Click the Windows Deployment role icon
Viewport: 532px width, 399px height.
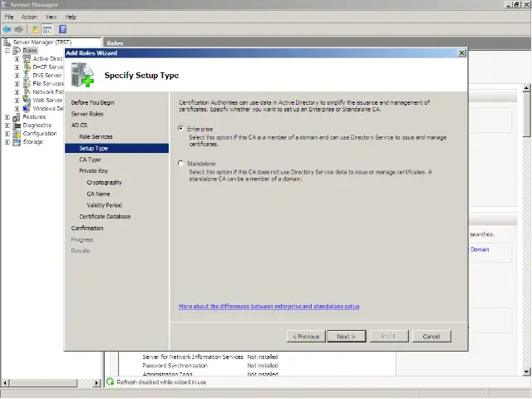(27, 109)
